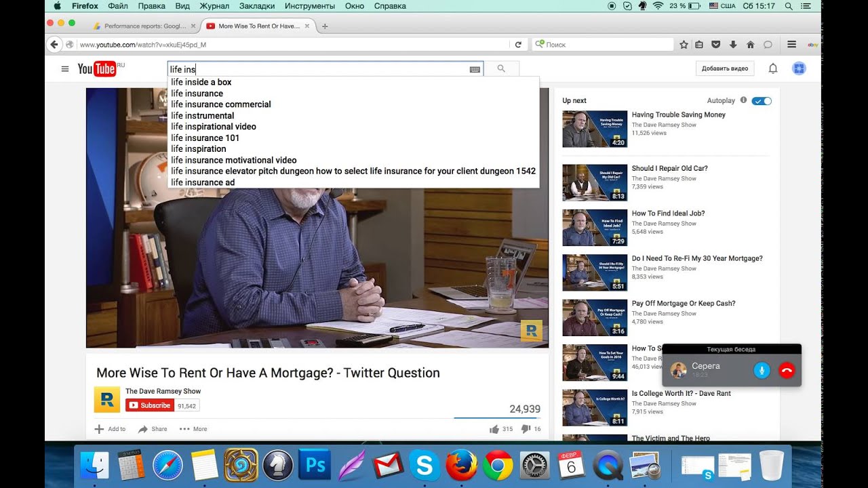This screenshot has height=488, width=868.
Task: Show Firefox bookmarks list icon
Action: pyautogui.click(x=699, y=45)
